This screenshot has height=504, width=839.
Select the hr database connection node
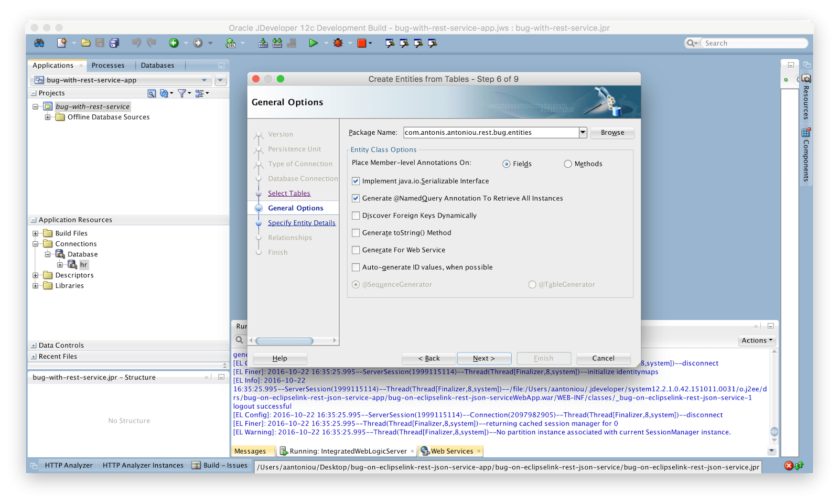[84, 265]
